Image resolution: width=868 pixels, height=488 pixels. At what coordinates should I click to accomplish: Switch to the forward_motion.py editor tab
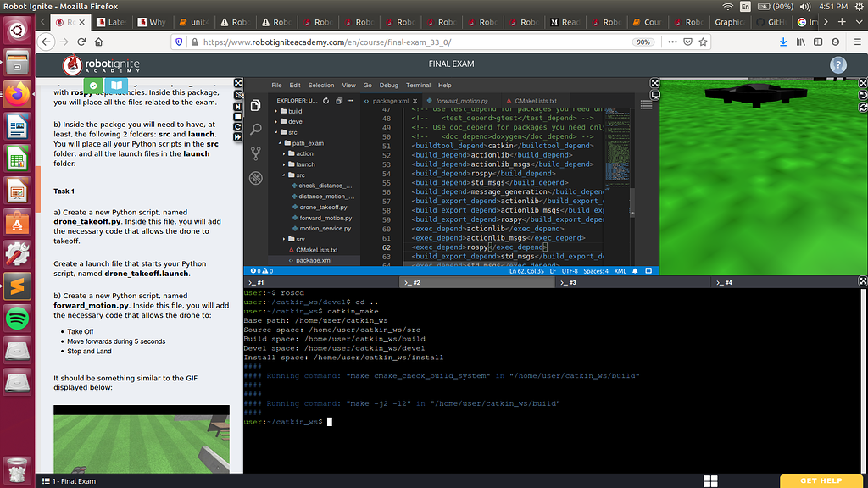click(x=461, y=101)
